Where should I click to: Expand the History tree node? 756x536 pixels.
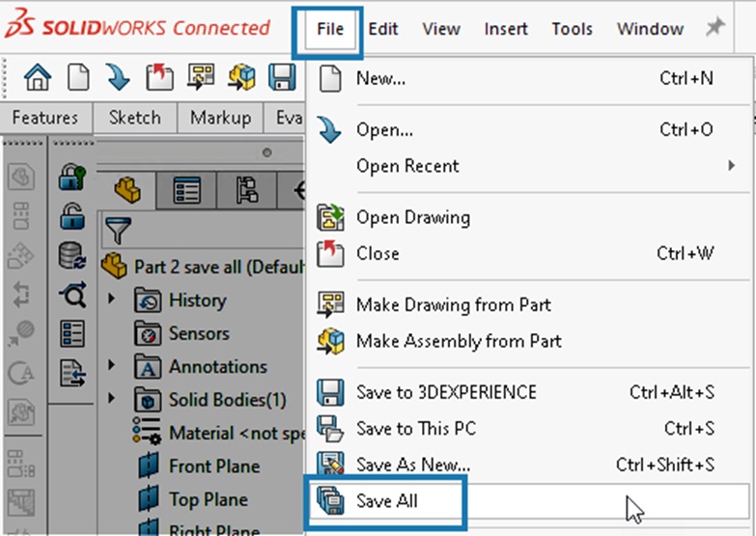coord(112,299)
